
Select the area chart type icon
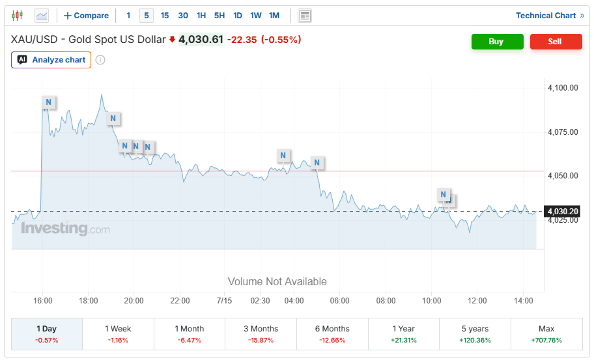[x=41, y=16]
